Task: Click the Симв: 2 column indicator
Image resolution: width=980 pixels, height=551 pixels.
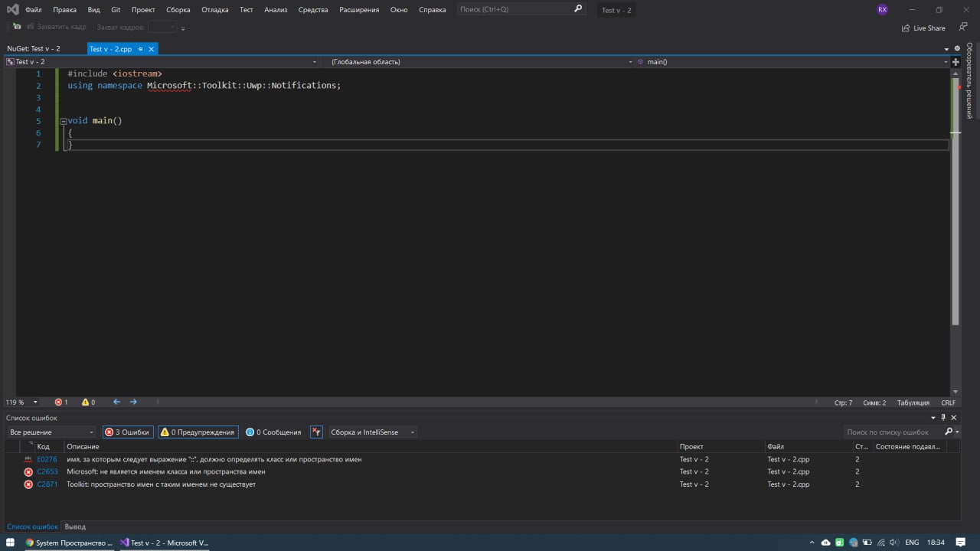Action: [x=874, y=403]
